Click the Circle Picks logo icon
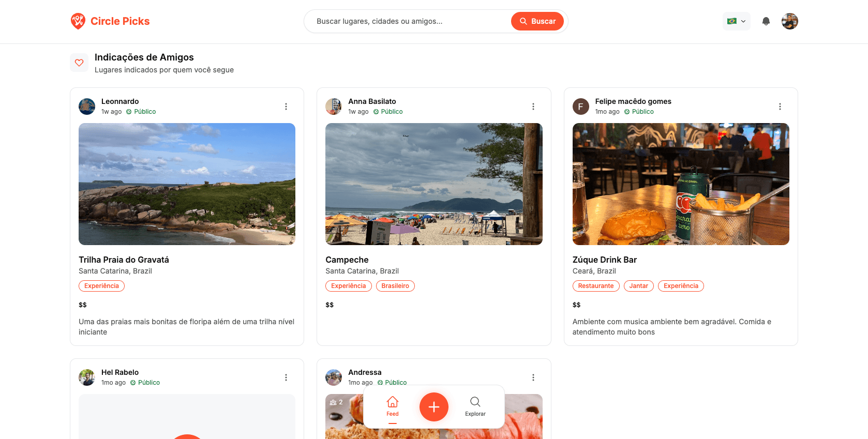The height and width of the screenshot is (439, 868). point(78,21)
